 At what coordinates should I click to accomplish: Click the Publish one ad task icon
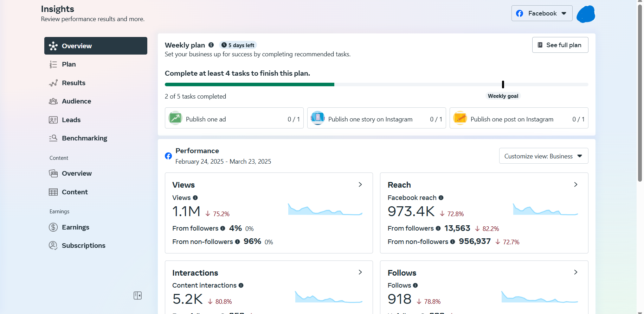point(175,118)
